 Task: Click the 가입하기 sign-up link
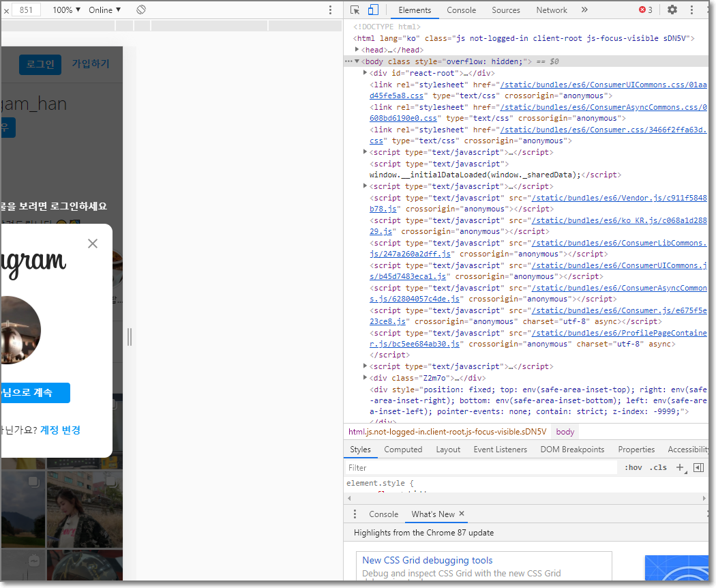click(91, 63)
